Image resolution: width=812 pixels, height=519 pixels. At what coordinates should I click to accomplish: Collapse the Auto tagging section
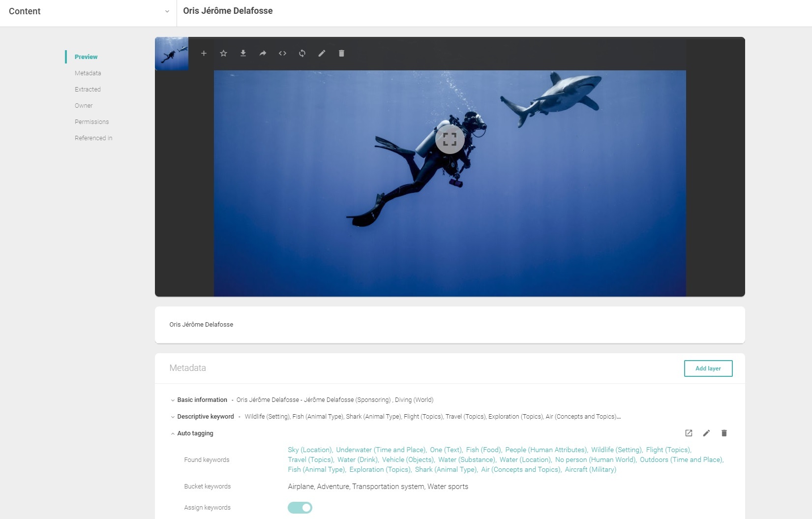click(x=173, y=433)
